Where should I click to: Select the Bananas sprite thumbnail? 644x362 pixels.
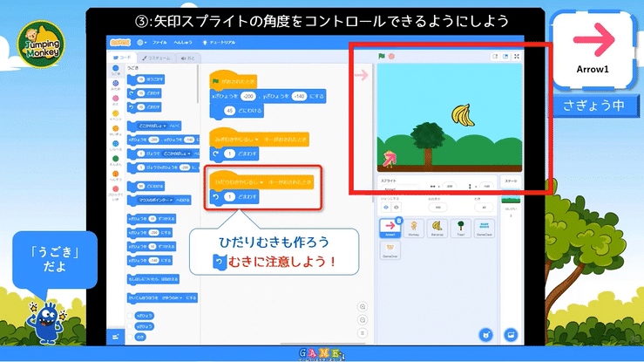[437, 228]
